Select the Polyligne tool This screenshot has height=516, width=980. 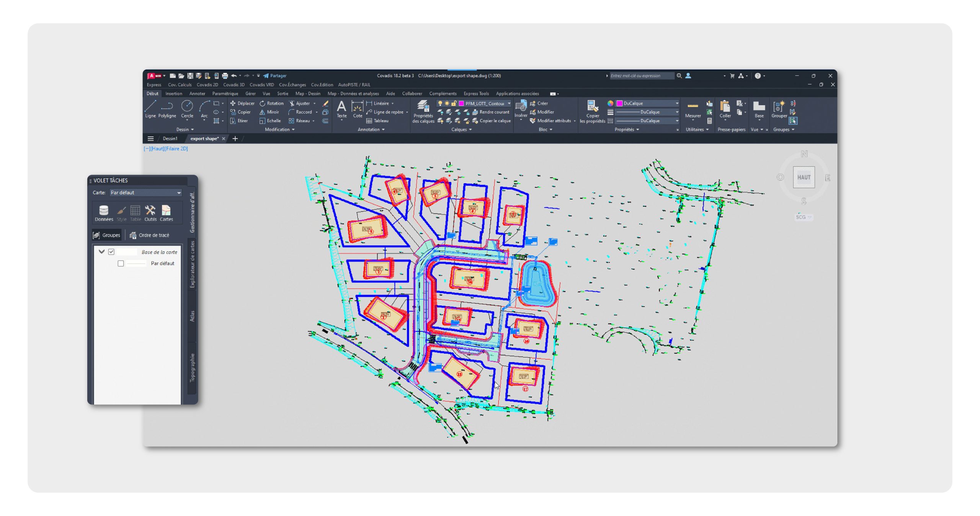(167, 109)
